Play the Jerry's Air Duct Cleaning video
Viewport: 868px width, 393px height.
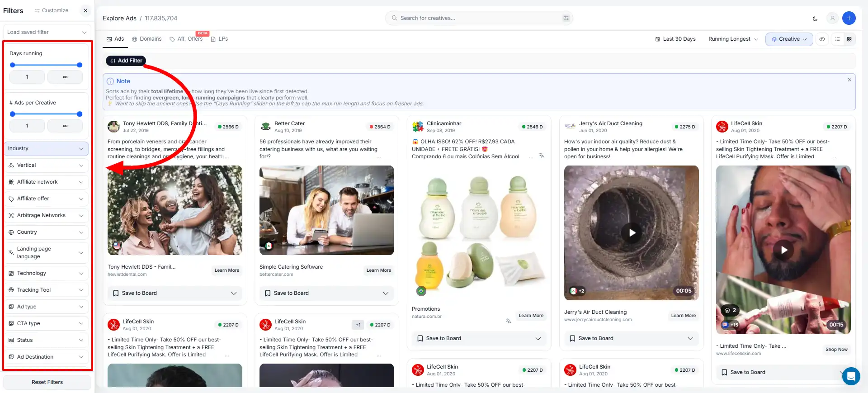click(632, 233)
